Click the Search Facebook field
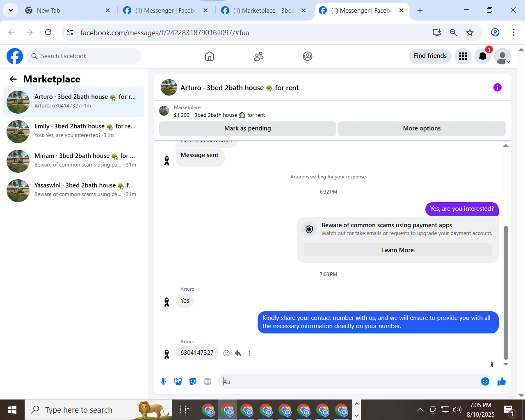The width and height of the screenshot is (525, 420). (84, 56)
